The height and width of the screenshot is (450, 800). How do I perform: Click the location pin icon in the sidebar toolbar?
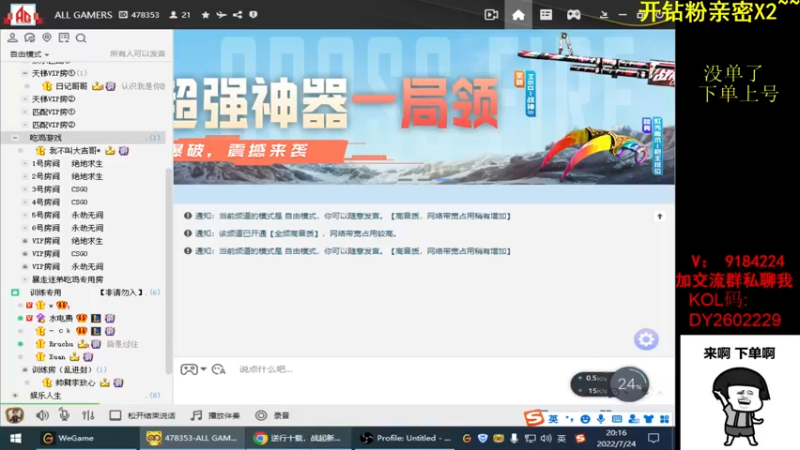[x=46, y=38]
